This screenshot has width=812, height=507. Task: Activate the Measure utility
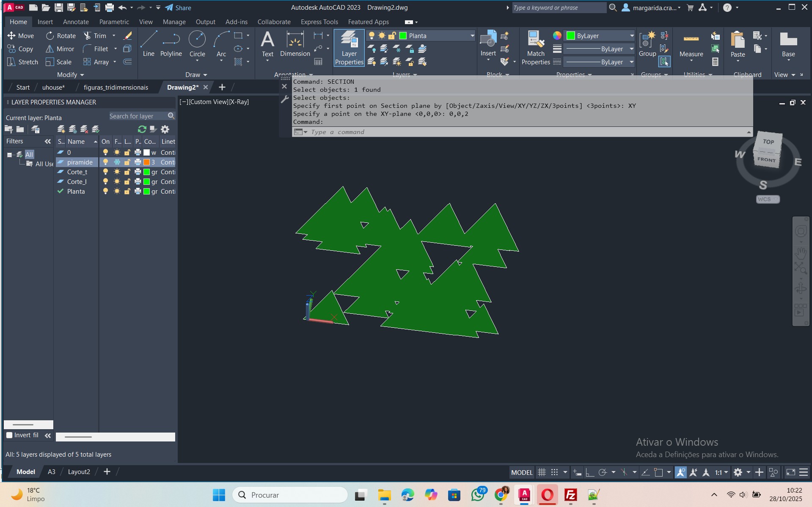(691, 44)
